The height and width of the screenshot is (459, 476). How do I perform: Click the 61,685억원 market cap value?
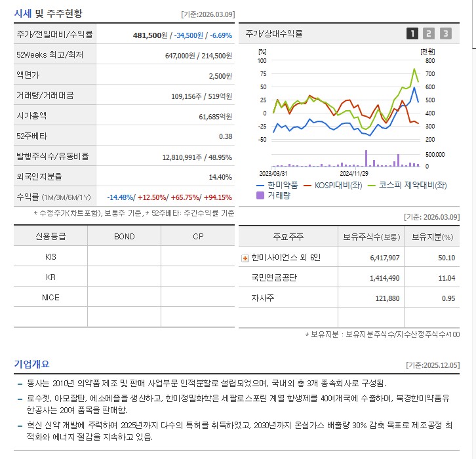tap(215, 117)
